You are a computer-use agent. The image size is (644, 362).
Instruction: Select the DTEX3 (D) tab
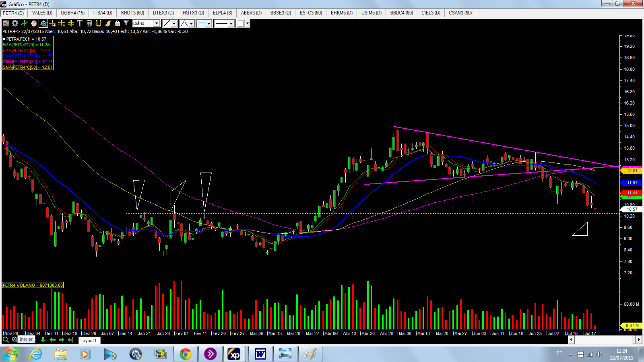point(163,13)
